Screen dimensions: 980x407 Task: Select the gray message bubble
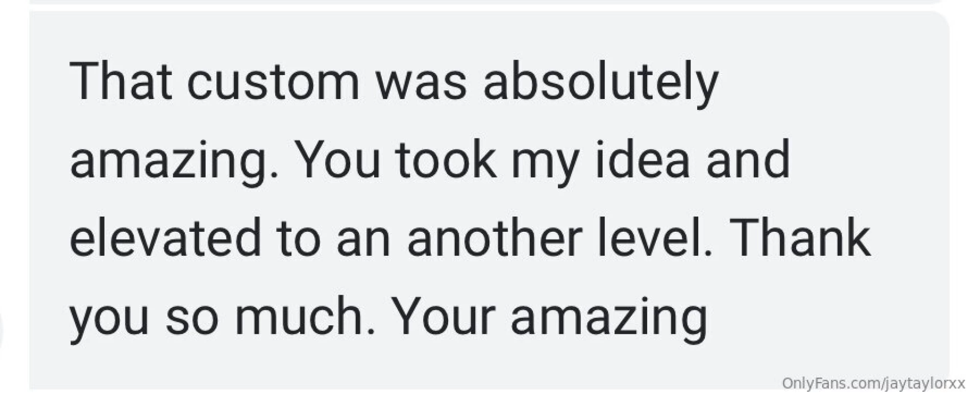point(489,200)
